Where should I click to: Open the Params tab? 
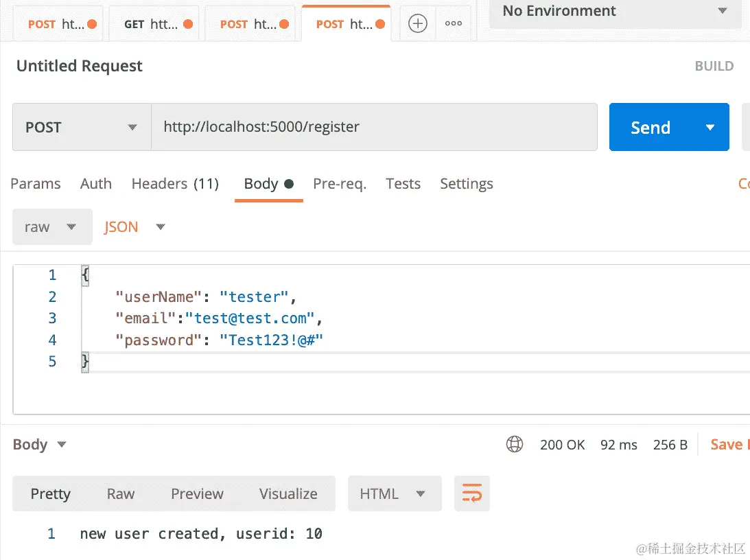(x=36, y=184)
